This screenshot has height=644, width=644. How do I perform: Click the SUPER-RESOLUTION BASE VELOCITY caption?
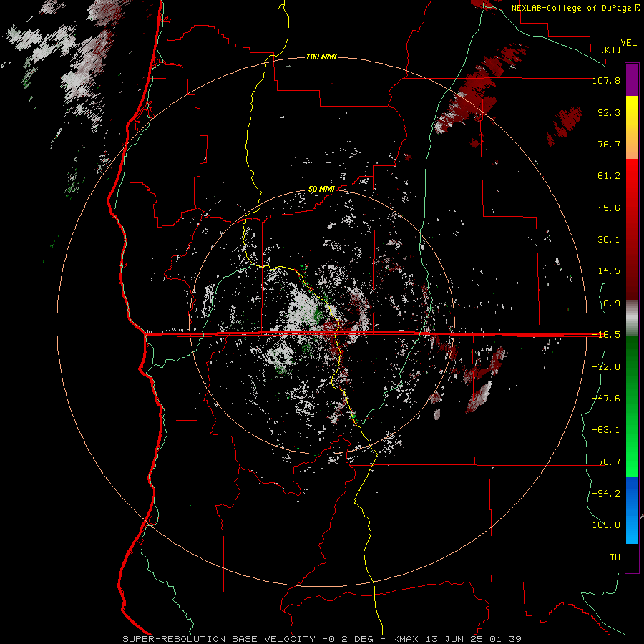click(219, 639)
